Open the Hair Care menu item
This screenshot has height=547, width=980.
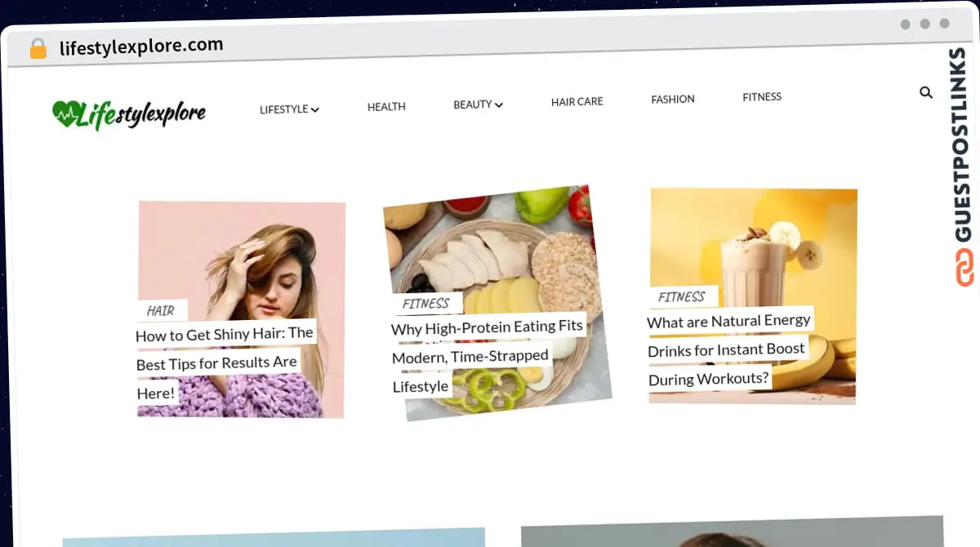click(x=577, y=102)
